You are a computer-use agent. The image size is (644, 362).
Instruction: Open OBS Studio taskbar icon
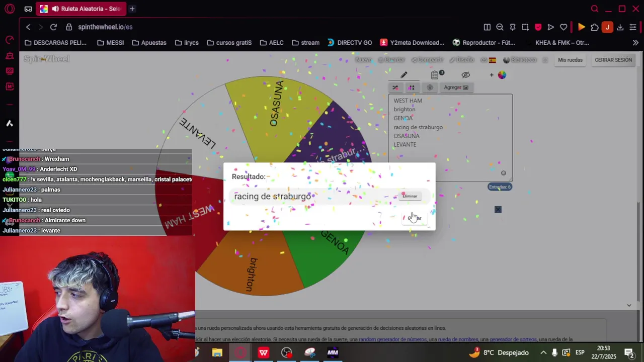[286, 352]
